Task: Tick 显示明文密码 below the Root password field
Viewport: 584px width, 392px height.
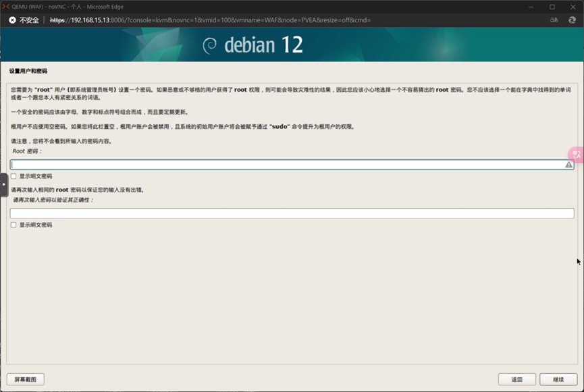Action: tap(14, 176)
